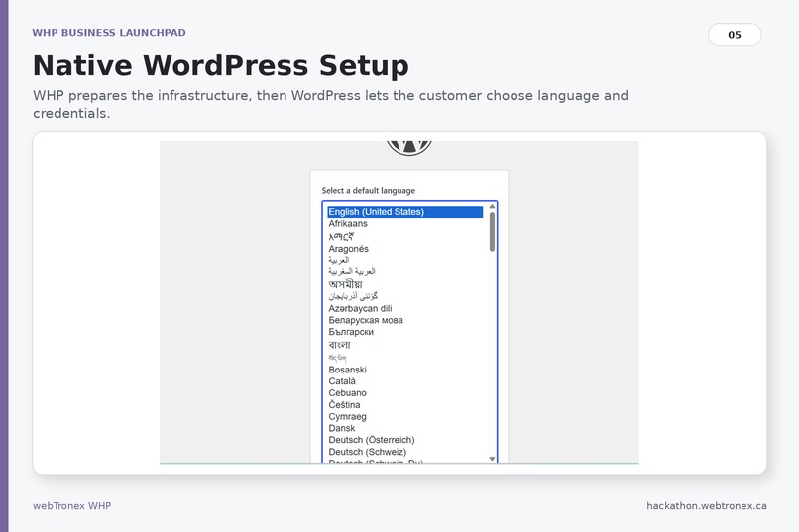Select English (United States) language option
Image resolution: width=799 pixels, height=532 pixels.
(404, 212)
